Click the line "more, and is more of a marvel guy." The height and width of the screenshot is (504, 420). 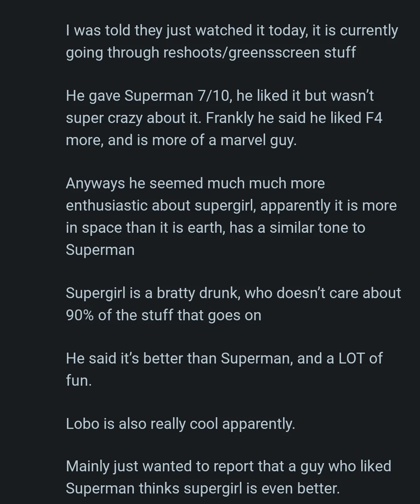tap(181, 140)
